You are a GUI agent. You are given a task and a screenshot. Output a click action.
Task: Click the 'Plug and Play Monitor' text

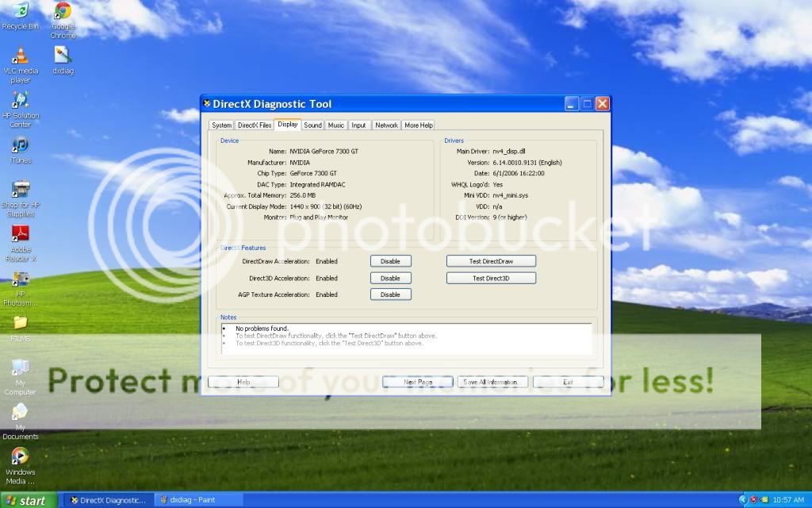coord(319,217)
